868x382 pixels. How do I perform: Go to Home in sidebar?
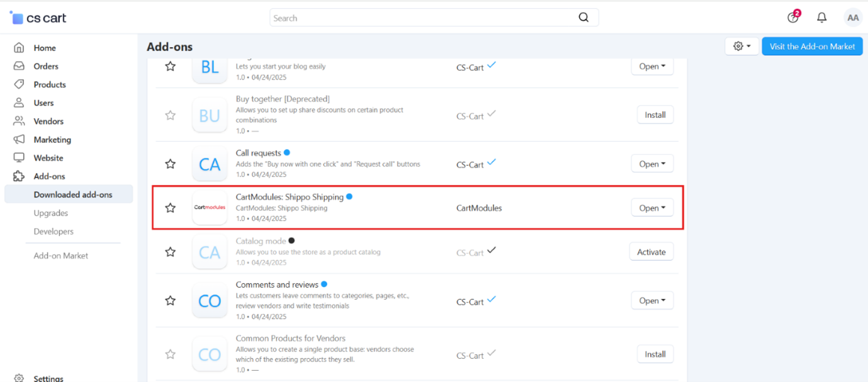pyautogui.click(x=45, y=48)
